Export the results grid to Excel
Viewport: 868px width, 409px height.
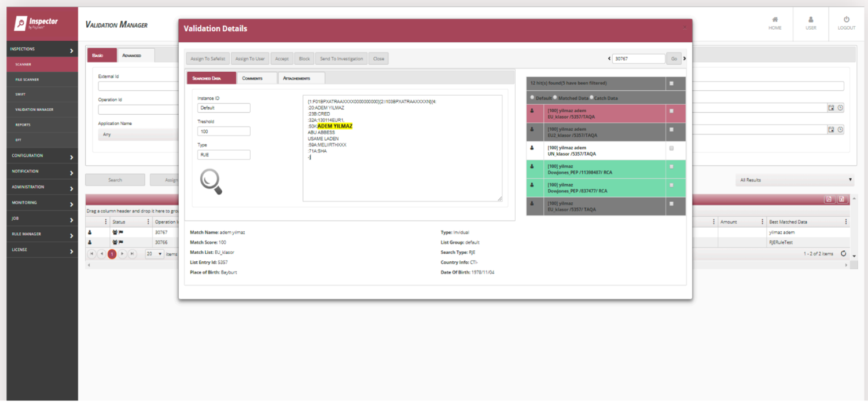tap(842, 199)
